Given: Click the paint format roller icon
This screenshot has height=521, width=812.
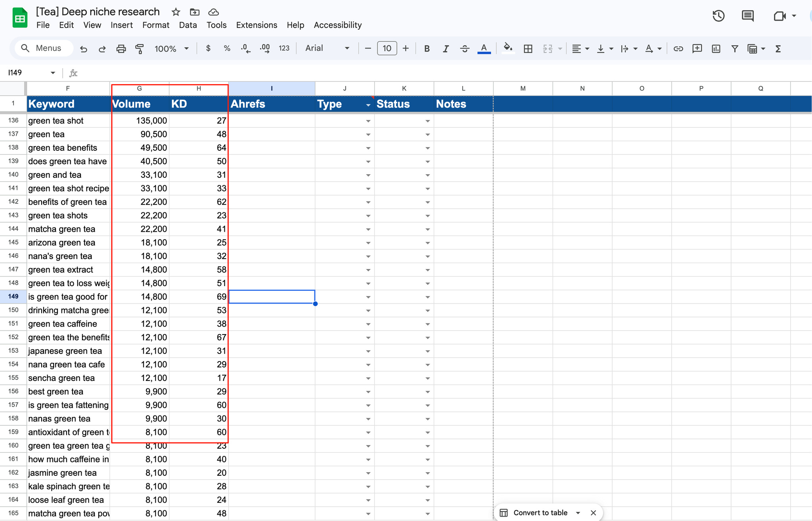Looking at the screenshot, I should coord(140,48).
